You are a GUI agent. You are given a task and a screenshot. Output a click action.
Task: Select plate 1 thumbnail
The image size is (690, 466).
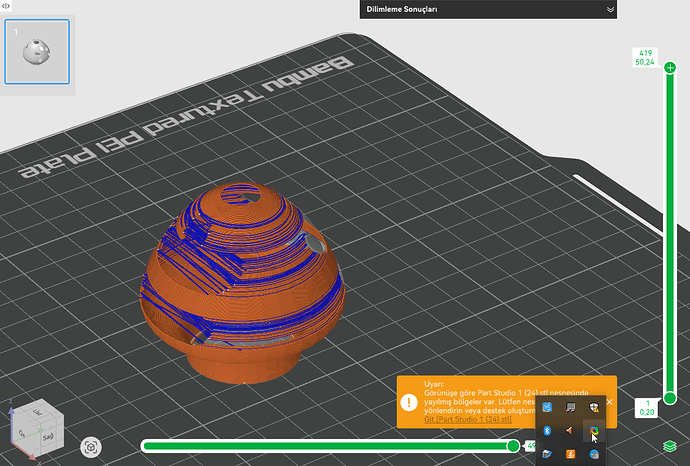click(x=37, y=51)
